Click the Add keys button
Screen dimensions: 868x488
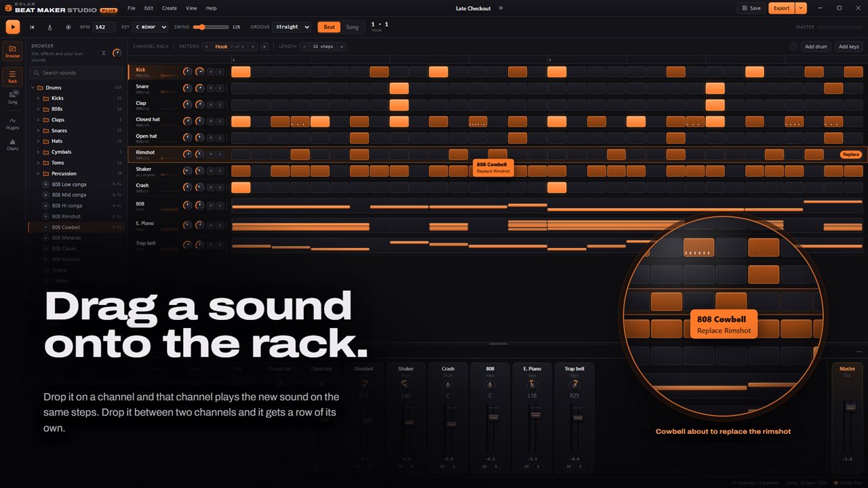coord(848,47)
